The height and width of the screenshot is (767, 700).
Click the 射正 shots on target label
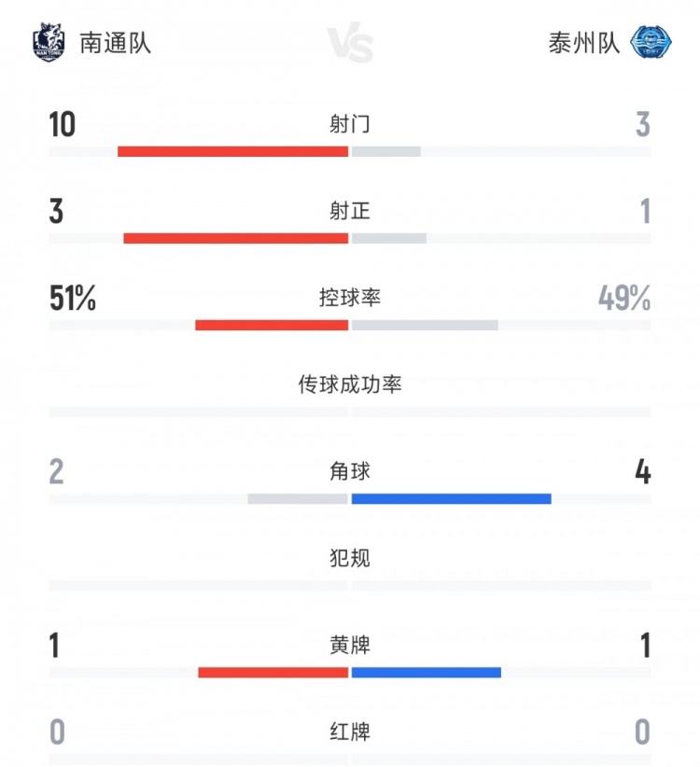point(350,211)
